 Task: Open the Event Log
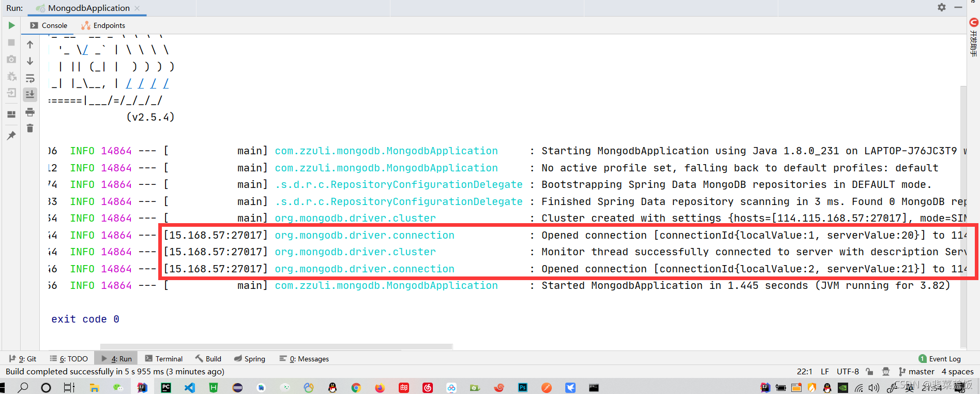(x=940, y=359)
